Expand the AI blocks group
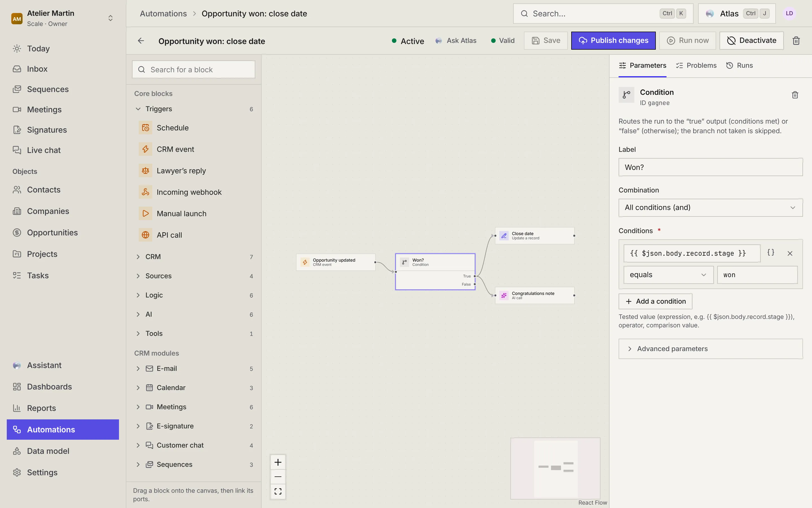812x508 pixels. [x=194, y=314]
